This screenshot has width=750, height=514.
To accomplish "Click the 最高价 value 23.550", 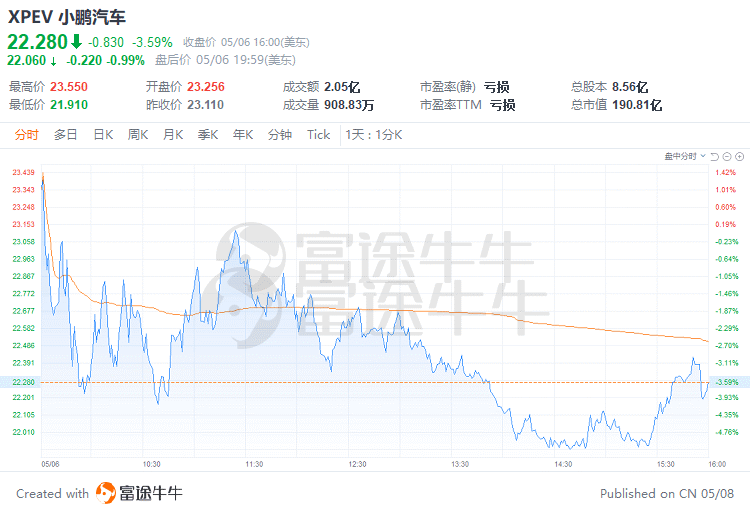I will point(69,87).
